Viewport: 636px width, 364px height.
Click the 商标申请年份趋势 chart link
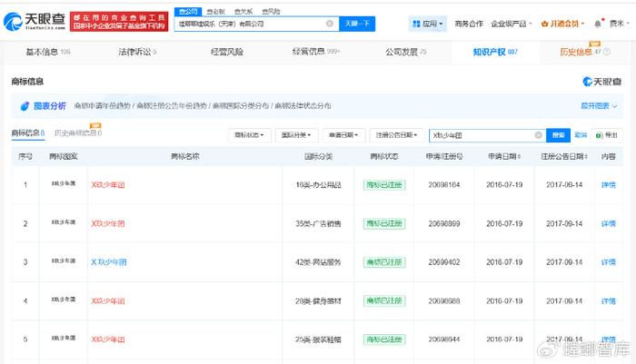coord(102,106)
